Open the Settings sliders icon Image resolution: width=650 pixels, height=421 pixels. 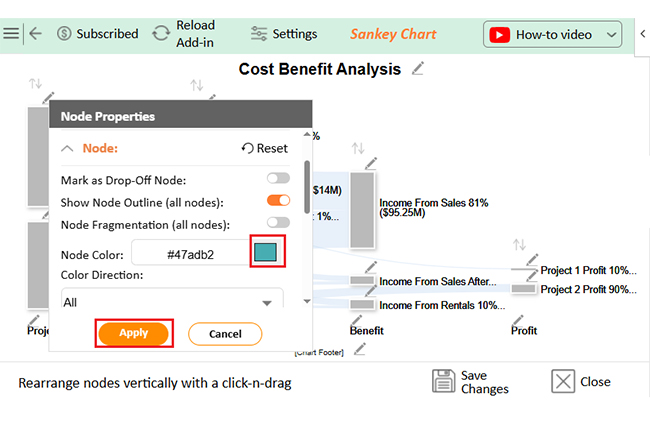(x=259, y=34)
